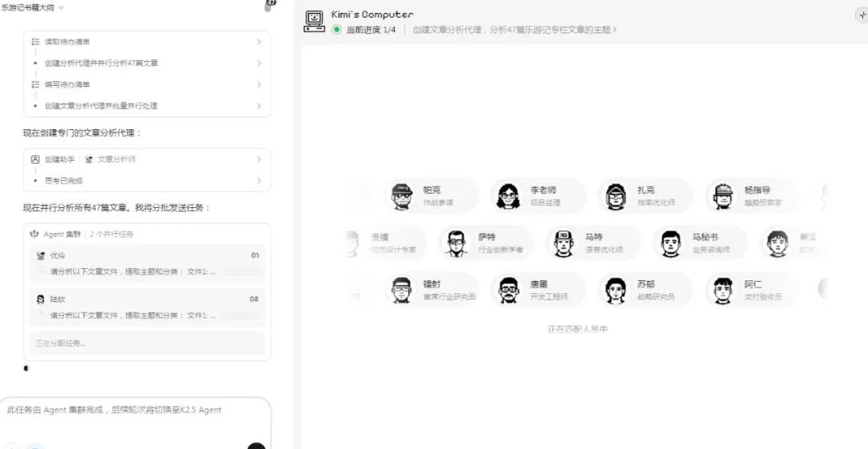This screenshot has height=449, width=868.
Task: Click the 陆钦 agent avatar
Action: (40, 300)
